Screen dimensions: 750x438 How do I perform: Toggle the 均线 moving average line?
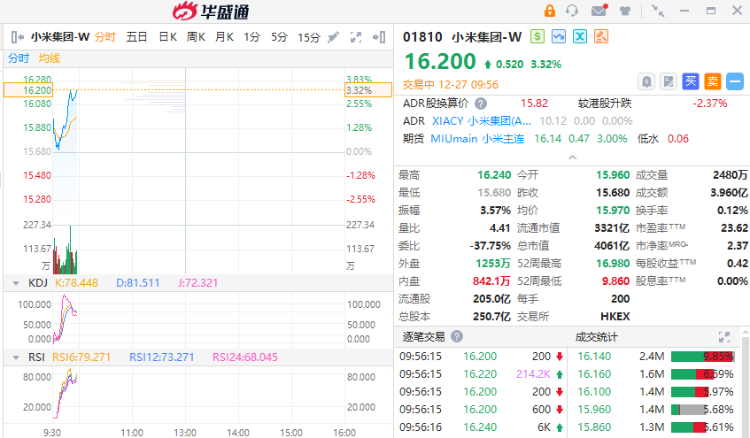pos(49,58)
